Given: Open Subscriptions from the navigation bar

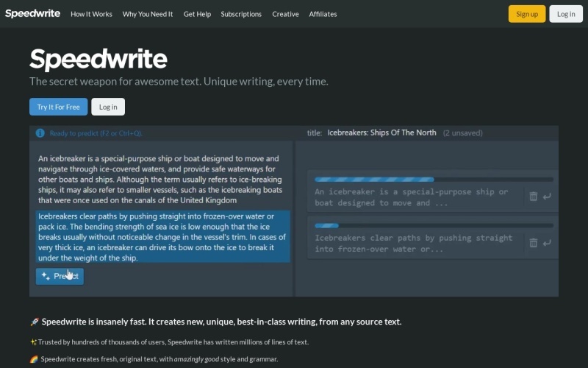Looking at the screenshot, I should click(x=241, y=14).
